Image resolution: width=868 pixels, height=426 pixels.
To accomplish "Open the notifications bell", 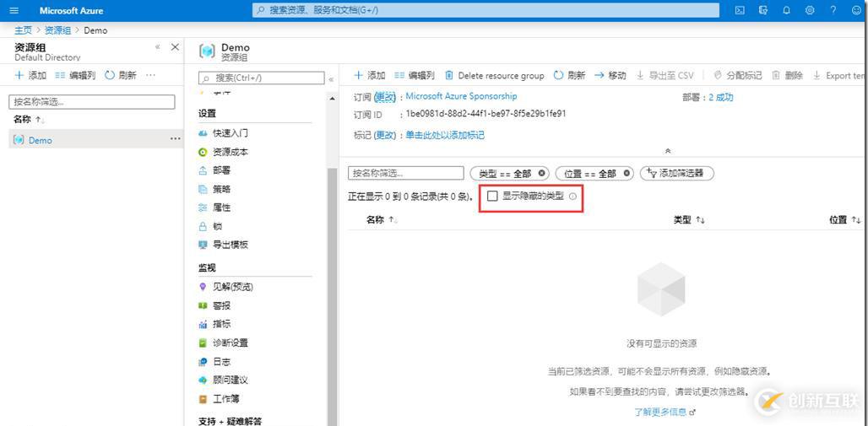I will (x=787, y=10).
